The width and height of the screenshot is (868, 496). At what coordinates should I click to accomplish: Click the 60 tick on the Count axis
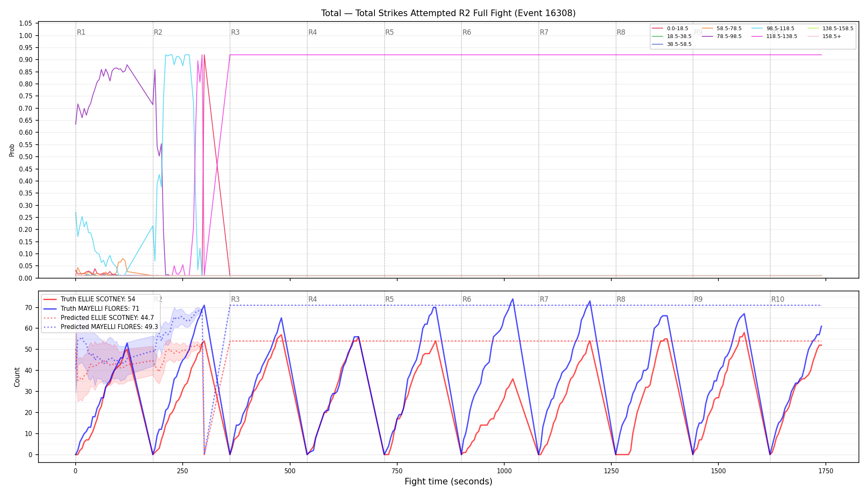tap(29, 329)
